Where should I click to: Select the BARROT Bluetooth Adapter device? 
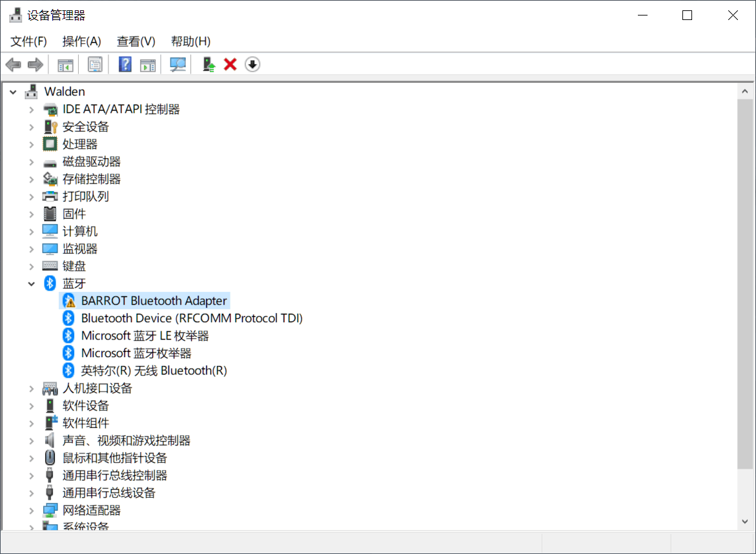click(x=154, y=300)
